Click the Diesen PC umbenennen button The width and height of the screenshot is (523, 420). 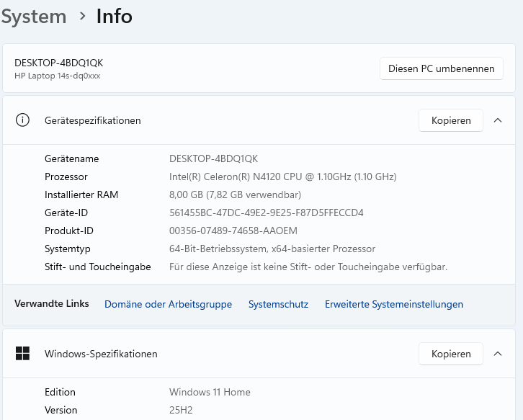pos(442,68)
